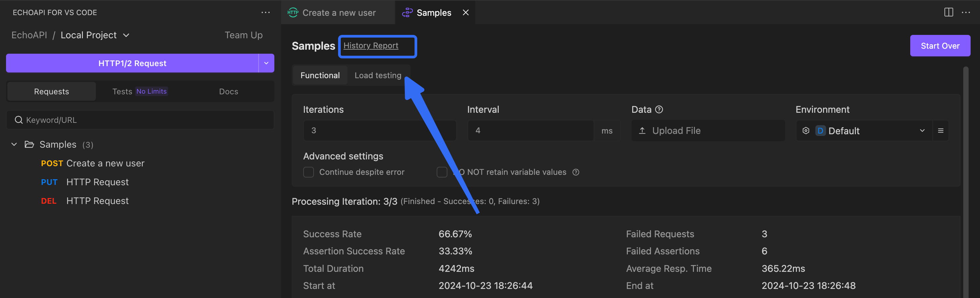Click the environment settings gear icon
980x298 pixels.
click(806, 131)
